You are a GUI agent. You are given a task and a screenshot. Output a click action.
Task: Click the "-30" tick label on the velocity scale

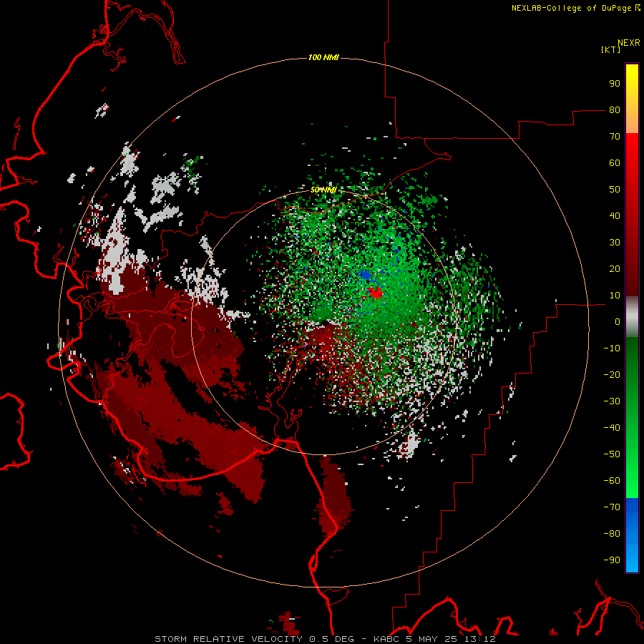[612, 401]
